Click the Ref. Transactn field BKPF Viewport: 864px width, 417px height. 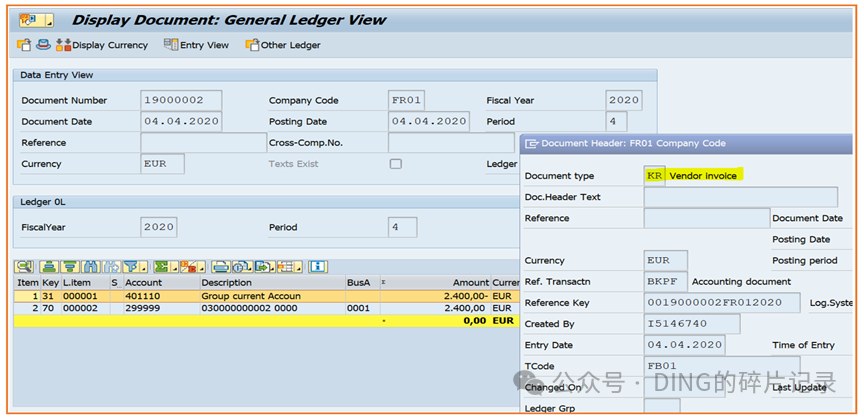coord(666,281)
